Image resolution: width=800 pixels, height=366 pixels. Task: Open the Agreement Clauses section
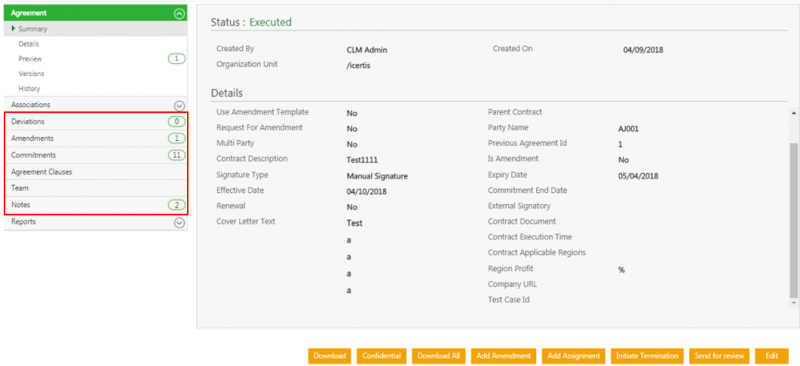click(x=96, y=172)
